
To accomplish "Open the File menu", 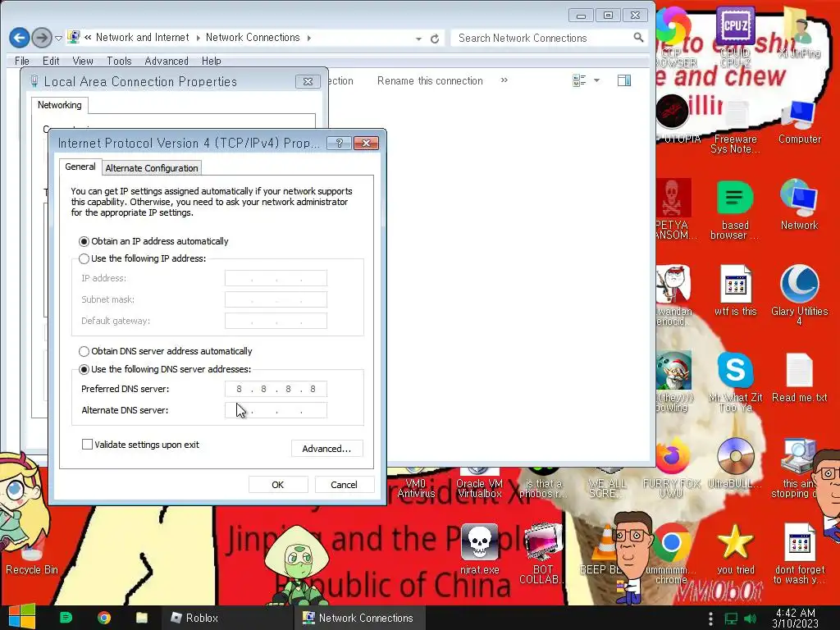I will [x=22, y=61].
